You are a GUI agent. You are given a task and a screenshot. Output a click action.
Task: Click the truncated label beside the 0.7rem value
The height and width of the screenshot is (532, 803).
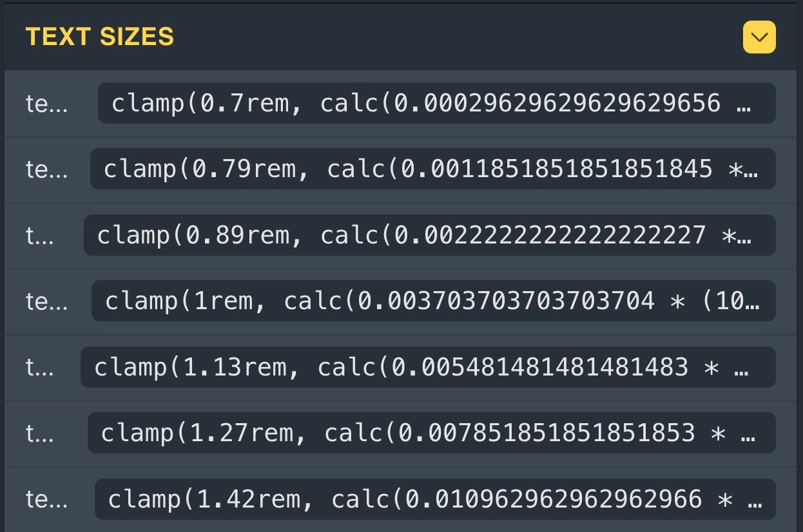pos(46,104)
